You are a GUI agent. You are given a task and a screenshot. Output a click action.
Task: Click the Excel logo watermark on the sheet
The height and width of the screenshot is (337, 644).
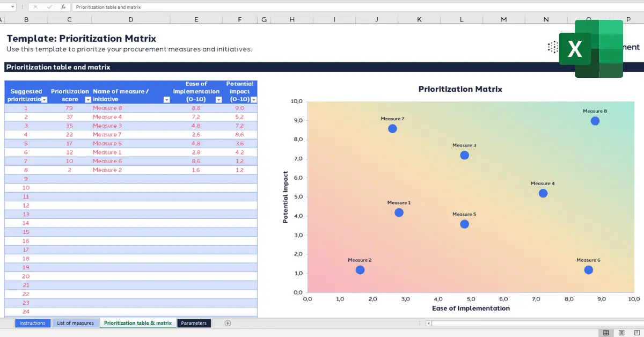[x=574, y=48]
